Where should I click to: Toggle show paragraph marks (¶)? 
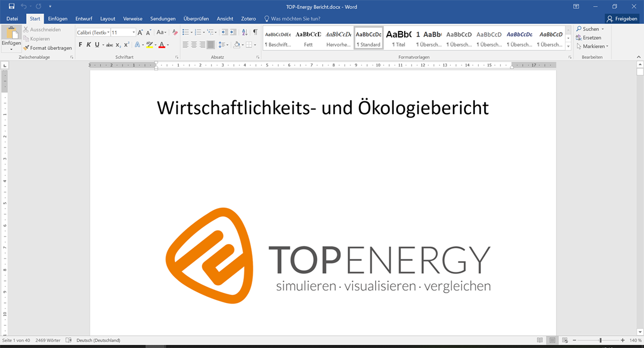pos(255,33)
